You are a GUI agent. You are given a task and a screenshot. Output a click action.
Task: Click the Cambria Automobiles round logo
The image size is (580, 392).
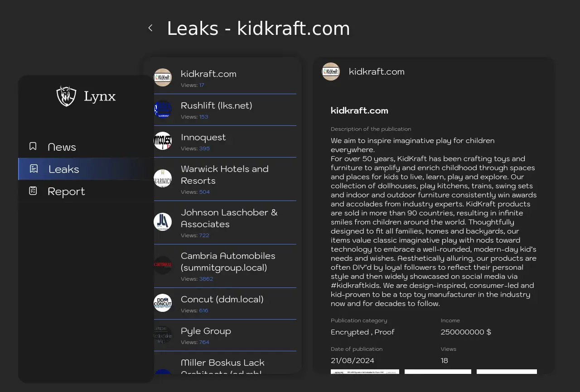coord(163,265)
